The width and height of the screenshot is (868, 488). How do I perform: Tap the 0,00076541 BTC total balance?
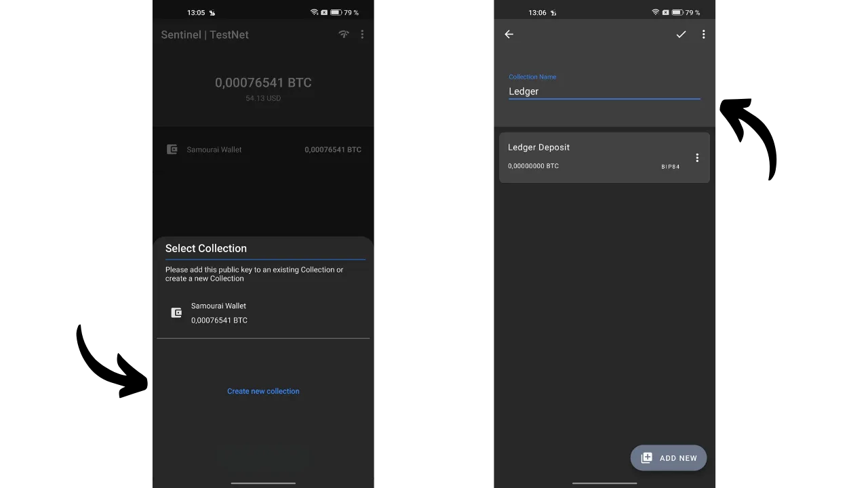click(x=263, y=83)
